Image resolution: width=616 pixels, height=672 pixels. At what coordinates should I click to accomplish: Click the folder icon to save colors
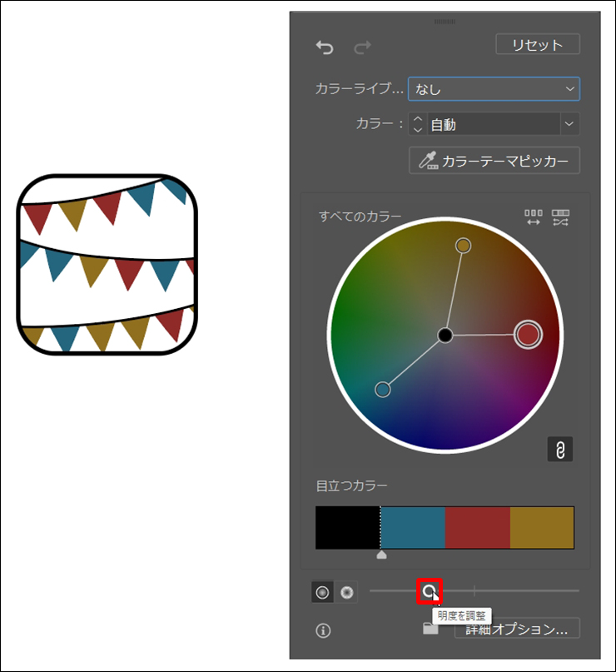[x=430, y=630]
